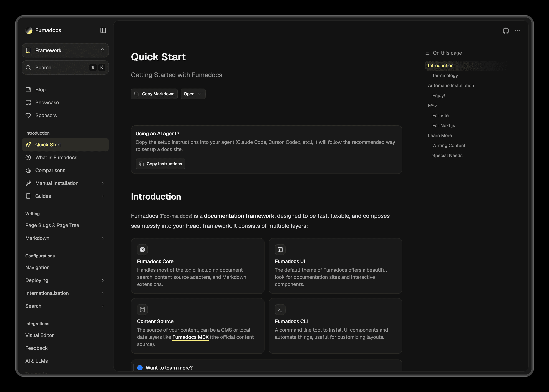Open the GitHub repository icon
549x392 pixels.
click(506, 31)
